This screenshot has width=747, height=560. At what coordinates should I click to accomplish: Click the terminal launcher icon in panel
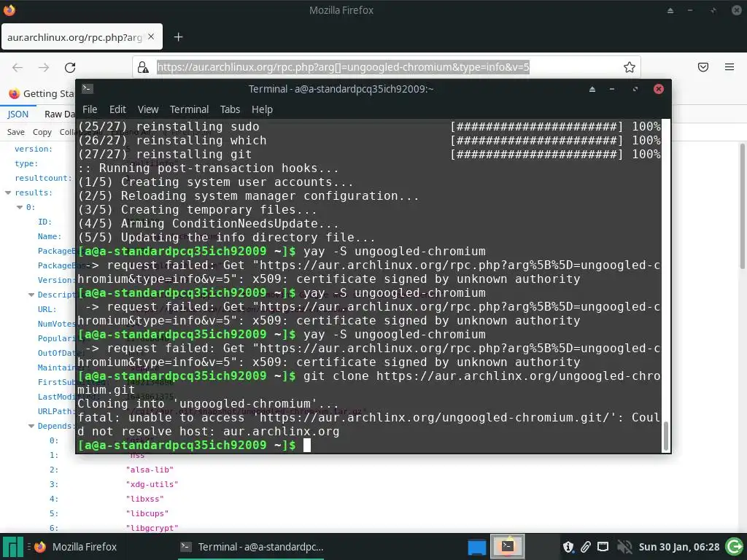(x=508, y=547)
